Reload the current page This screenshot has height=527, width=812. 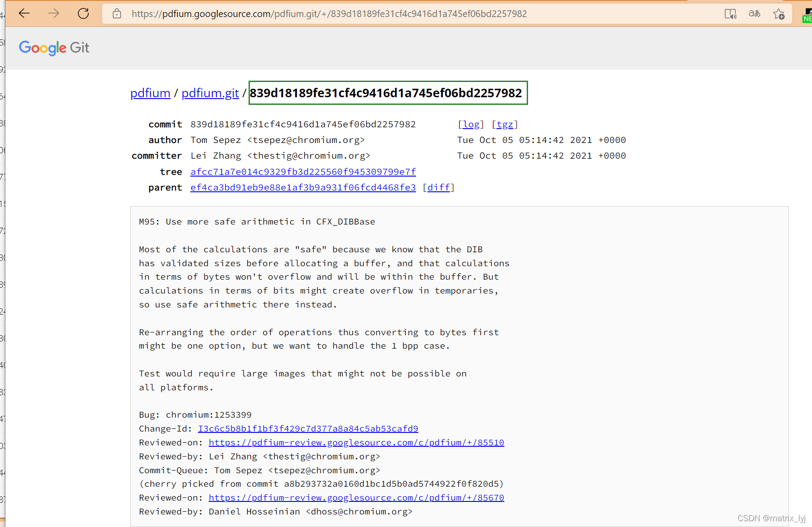point(83,13)
